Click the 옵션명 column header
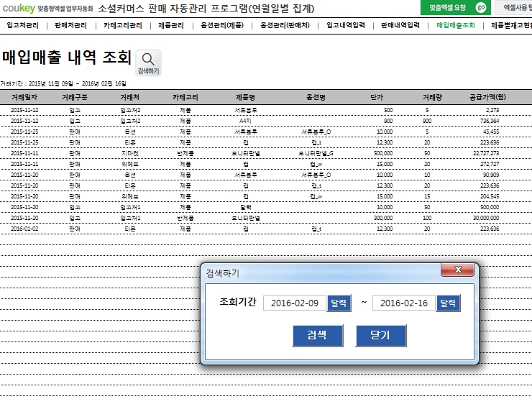 tap(316, 97)
